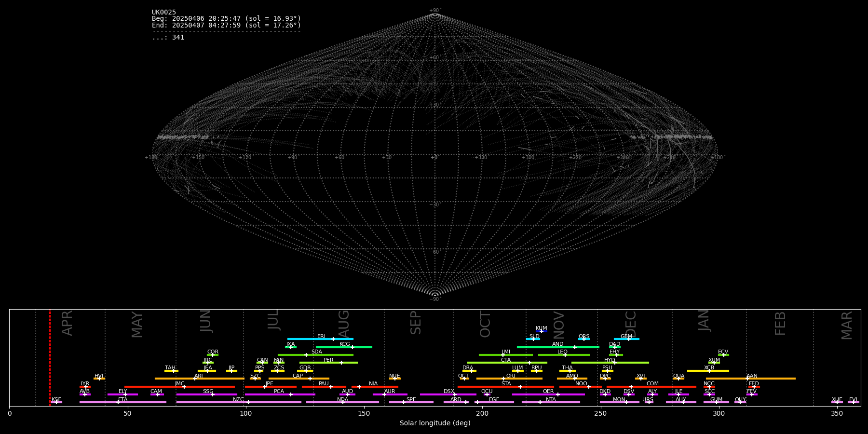Click the Beg: 20250406 20:25:47 line

click(226, 19)
